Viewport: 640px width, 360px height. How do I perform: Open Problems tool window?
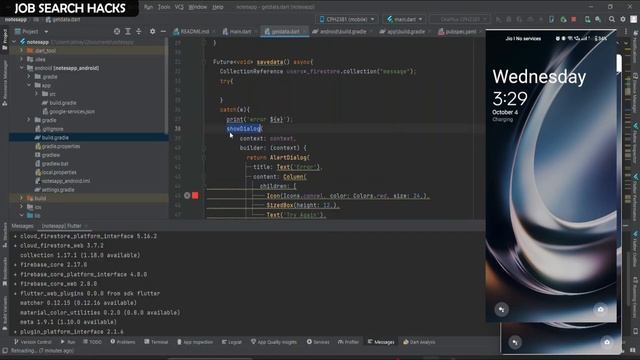pyautogui.click(x=122, y=342)
